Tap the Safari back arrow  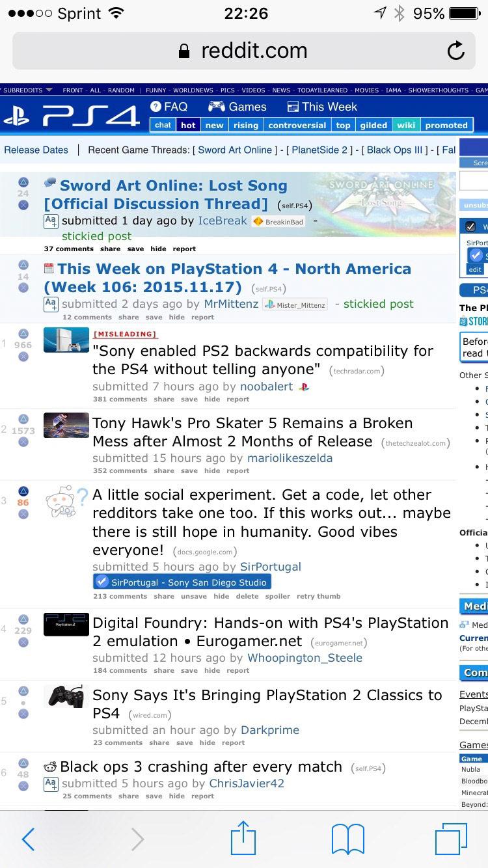[28, 839]
